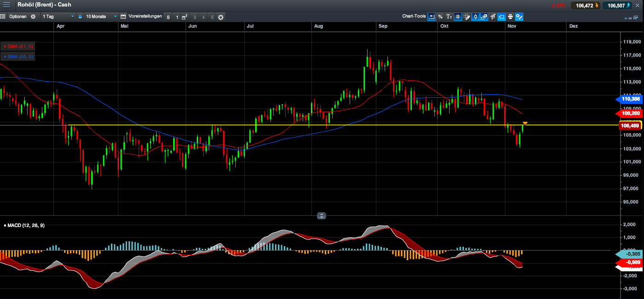This screenshot has height=299, width=644.
Task: Click the price label tag tool
Action: point(502,17)
